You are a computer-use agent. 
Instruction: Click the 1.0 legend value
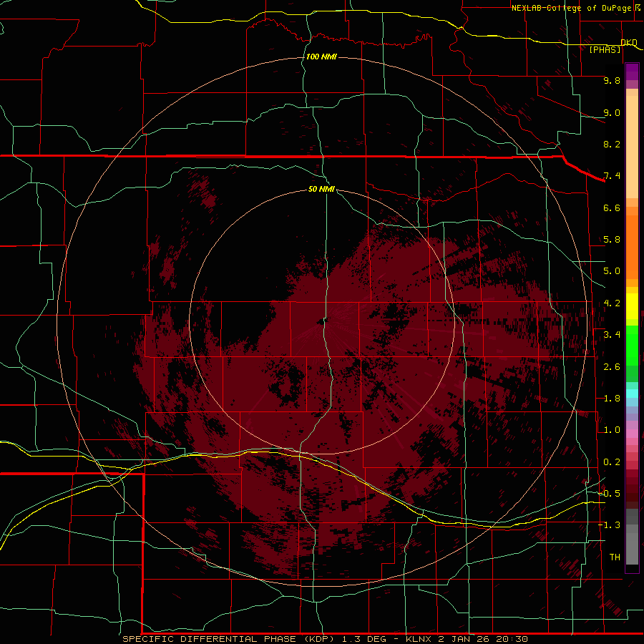(612, 430)
